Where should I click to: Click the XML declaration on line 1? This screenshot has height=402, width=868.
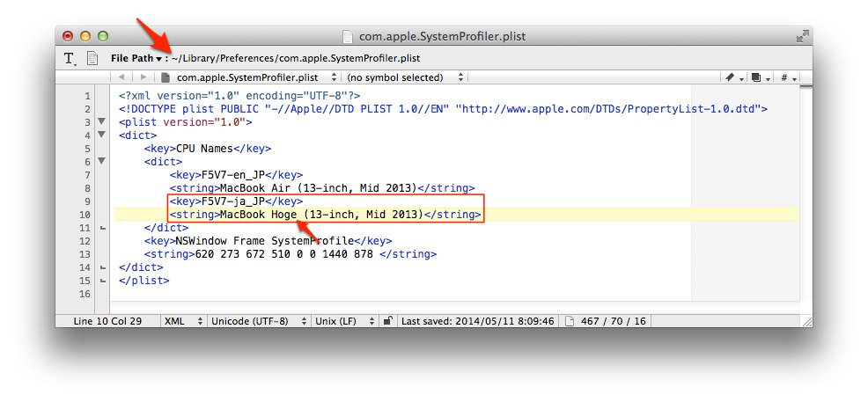(x=239, y=95)
